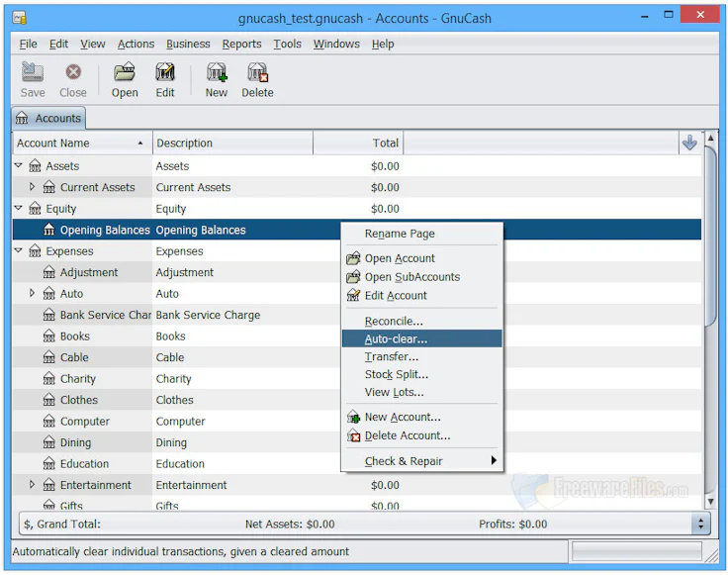Click the Education account icon
The width and height of the screenshot is (728, 575).
coord(49,463)
